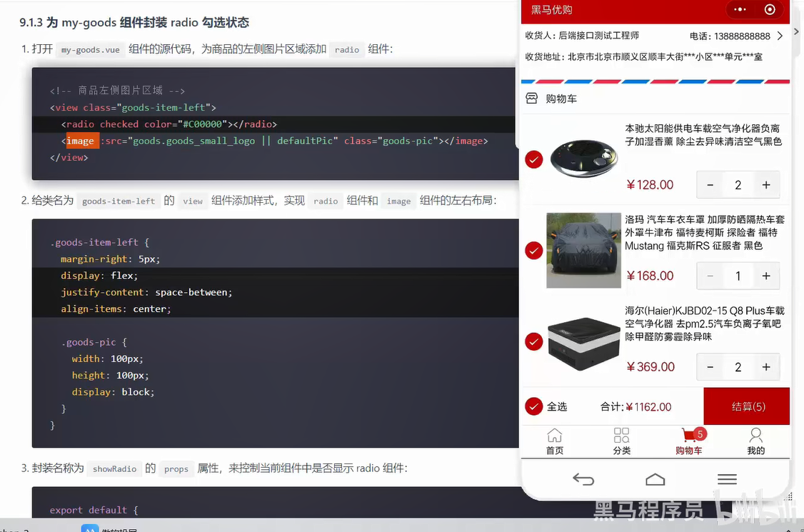Switch to the 分类 category tab
Image resolution: width=804 pixels, height=532 pixels.
(x=621, y=441)
